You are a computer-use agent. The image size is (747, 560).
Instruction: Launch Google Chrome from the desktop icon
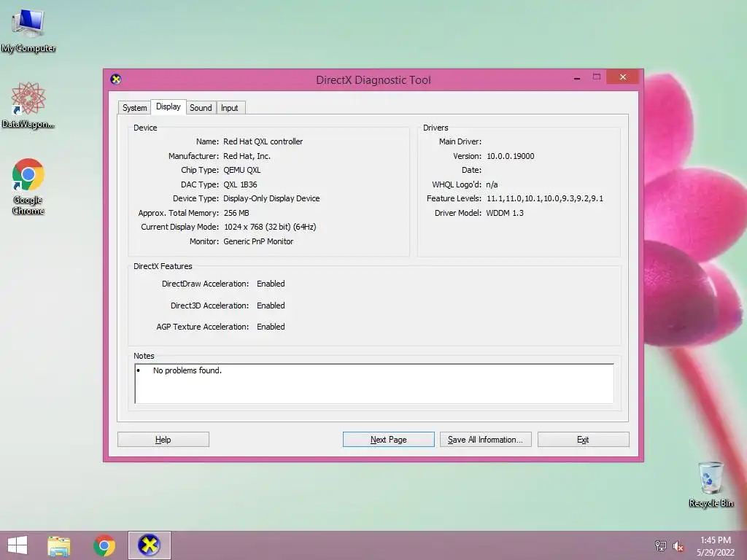[x=28, y=186]
